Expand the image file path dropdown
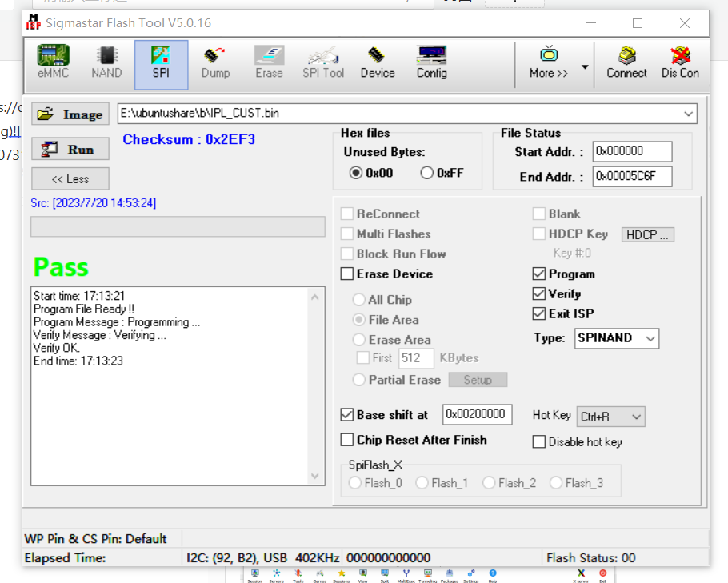 tap(688, 114)
